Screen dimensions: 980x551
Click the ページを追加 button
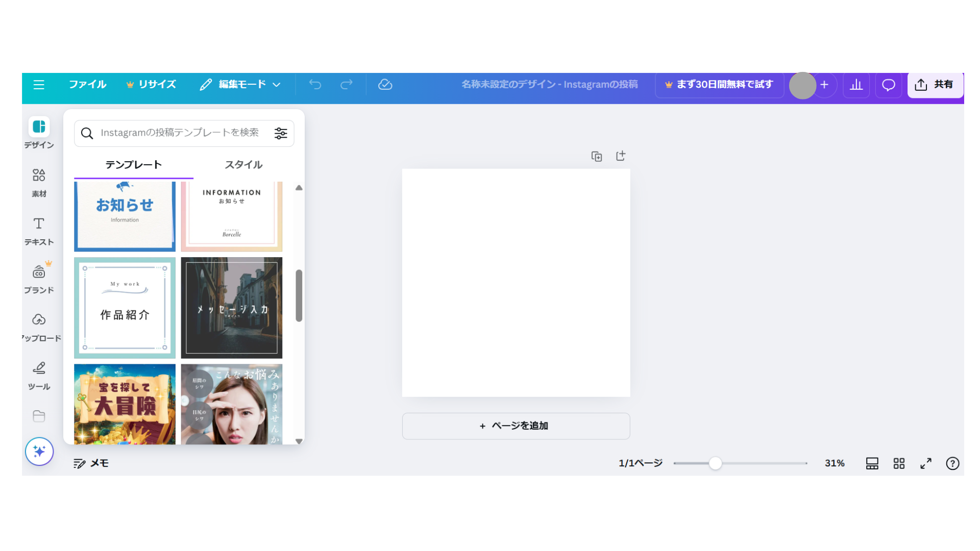coord(516,426)
